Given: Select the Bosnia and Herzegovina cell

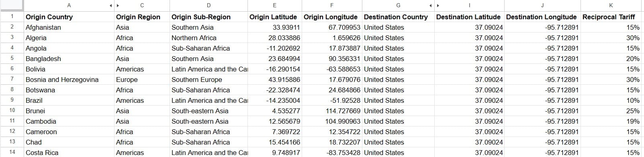Looking at the screenshot, I should pos(69,80).
